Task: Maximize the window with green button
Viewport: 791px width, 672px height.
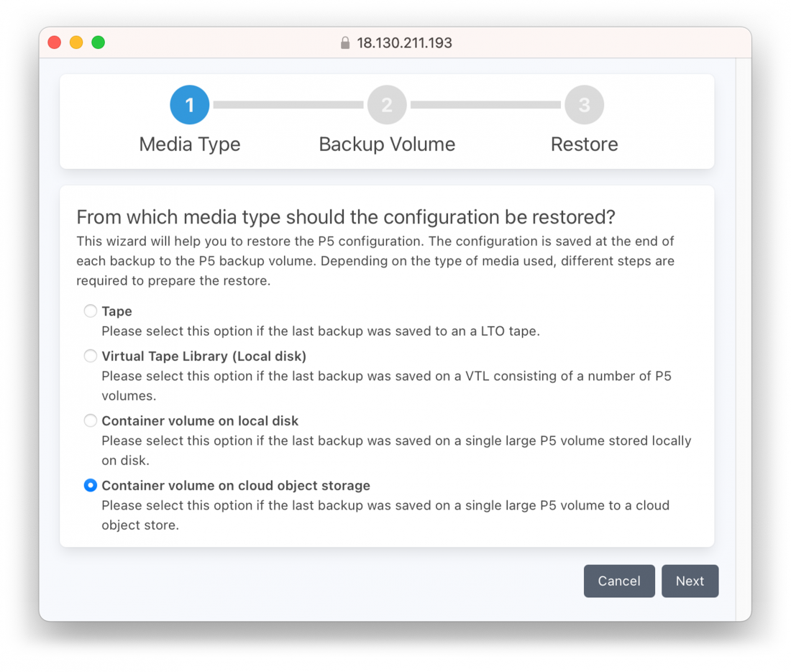Action: coord(99,42)
